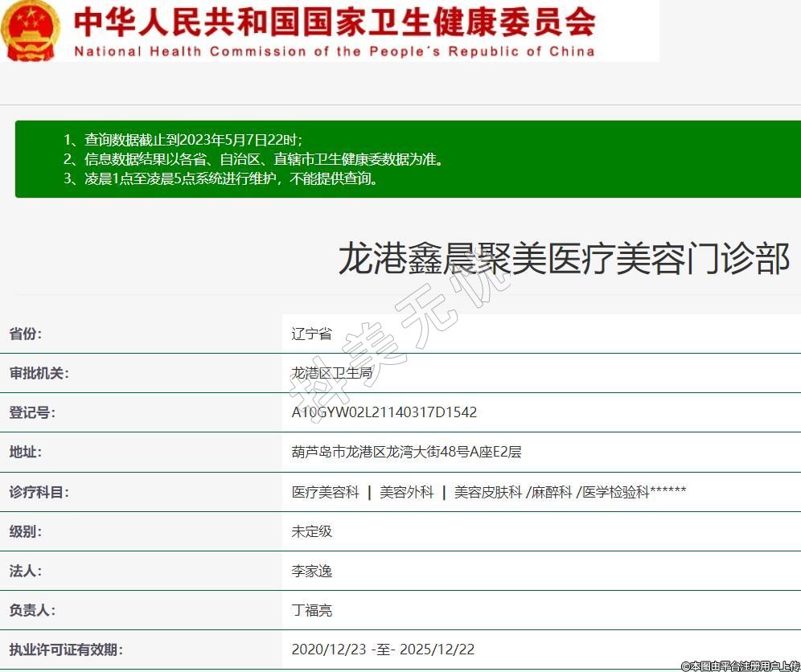Image resolution: width=801 pixels, height=672 pixels.
Task: Click the 美容外科 department entry
Action: (x=406, y=492)
